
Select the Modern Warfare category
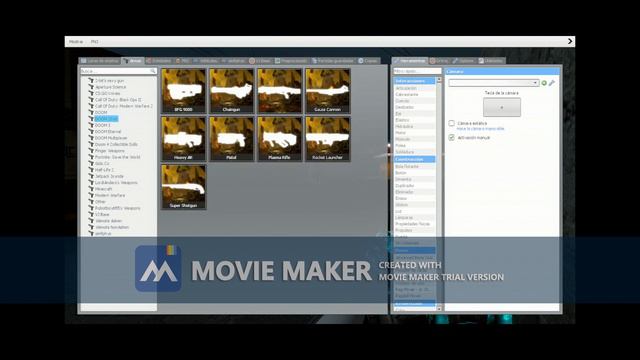coord(110,196)
